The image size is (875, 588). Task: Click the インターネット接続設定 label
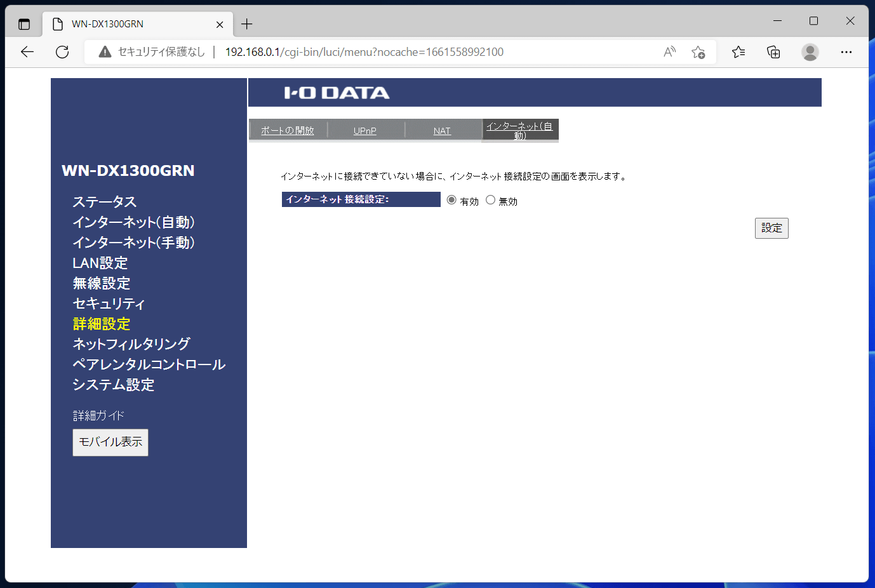[361, 199]
